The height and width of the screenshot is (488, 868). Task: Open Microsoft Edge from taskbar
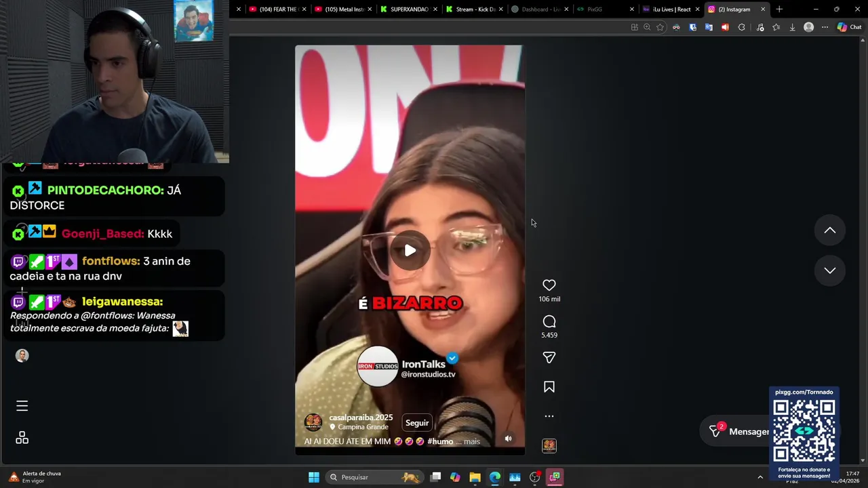tap(495, 477)
